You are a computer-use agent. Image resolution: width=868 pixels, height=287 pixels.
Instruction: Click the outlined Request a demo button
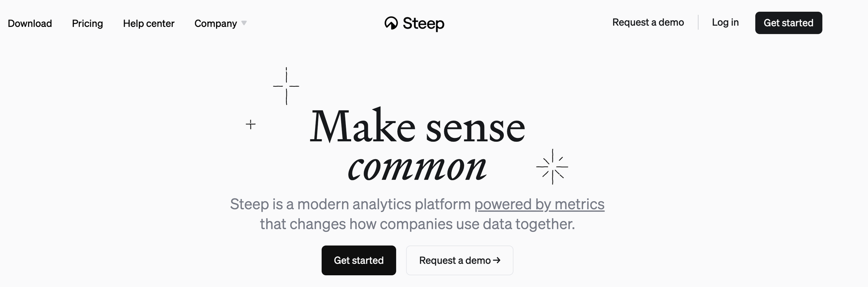pos(455,261)
